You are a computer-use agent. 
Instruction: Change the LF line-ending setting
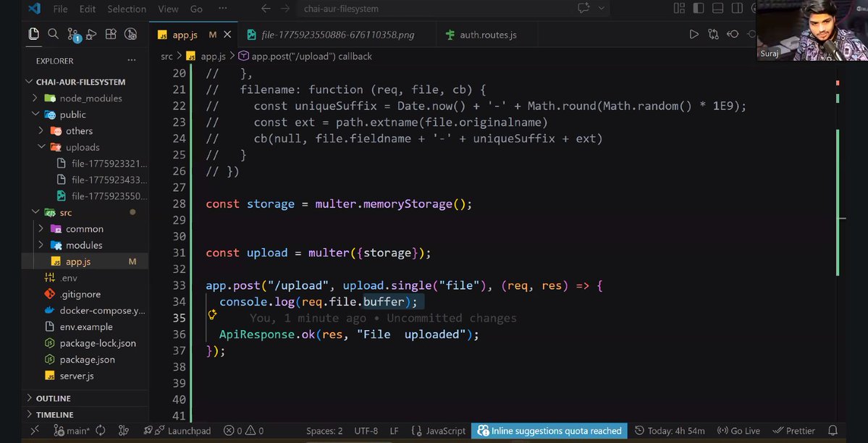click(x=394, y=430)
